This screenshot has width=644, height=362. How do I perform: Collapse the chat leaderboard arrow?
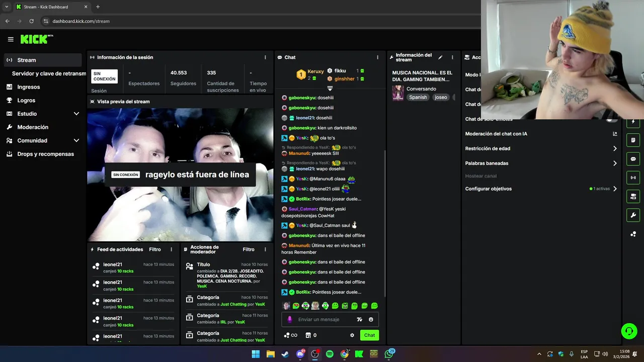pos(330,88)
